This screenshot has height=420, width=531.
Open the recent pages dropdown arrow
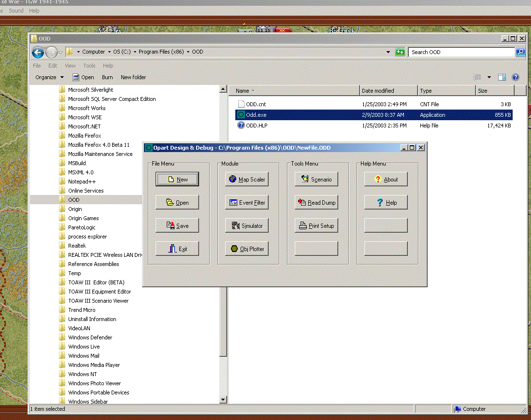60,53
